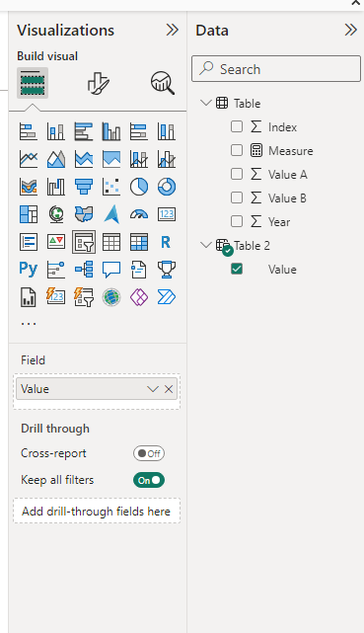Select the Multi-row card visual

click(29, 242)
